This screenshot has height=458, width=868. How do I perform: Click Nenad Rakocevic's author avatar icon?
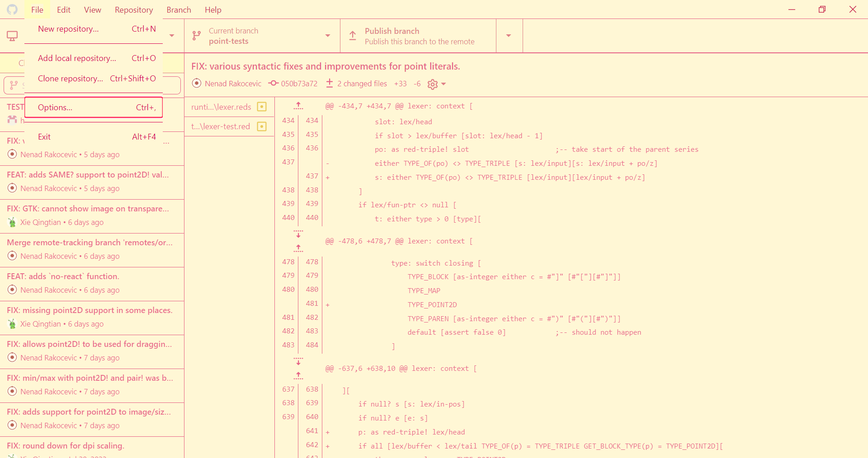pyautogui.click(x=197, y=84)
